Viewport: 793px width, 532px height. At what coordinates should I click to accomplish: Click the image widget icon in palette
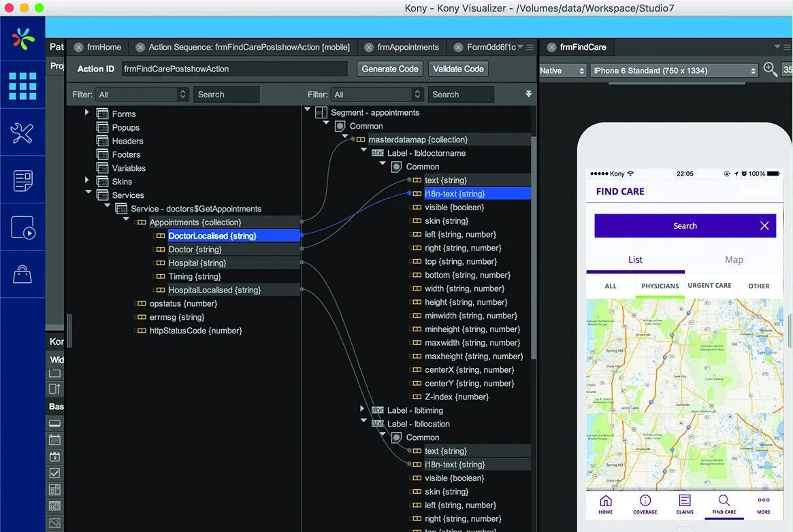tap(54, 523)
